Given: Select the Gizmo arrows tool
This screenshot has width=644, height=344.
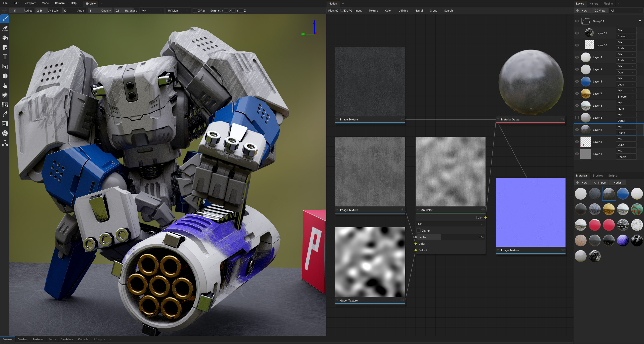Looking at the screenshot, I should [5, 143].
